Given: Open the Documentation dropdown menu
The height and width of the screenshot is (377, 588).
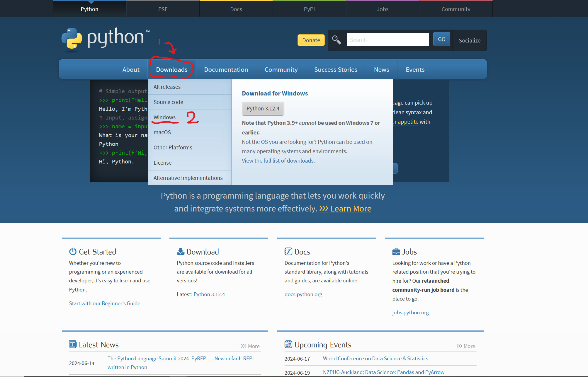Looking at the screenshot, I should tap(226, 69).
